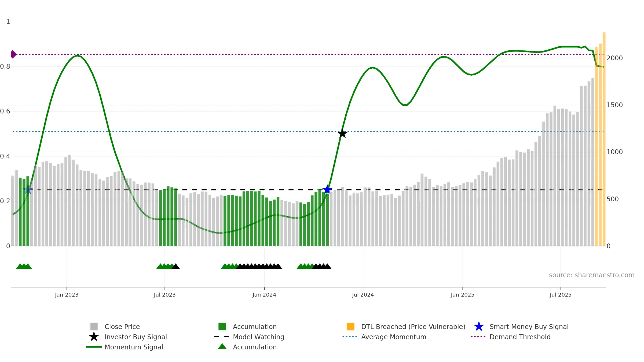644x362 pixels.
Task: Click the black star Investor Buy legend icon
Action: pos(94,337)
